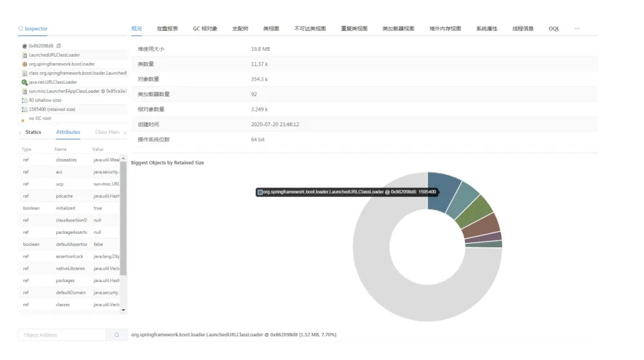Image resolution: width=644 pixels, height=360 pixels.
Task: Open the 堆外内存视图 tab
Action: click(x=445, y=29)
